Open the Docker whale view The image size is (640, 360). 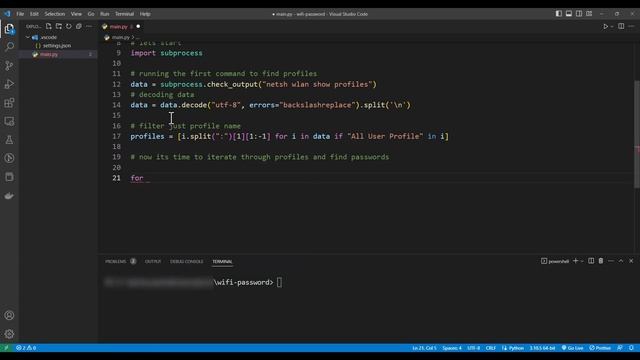click(9, 196)
